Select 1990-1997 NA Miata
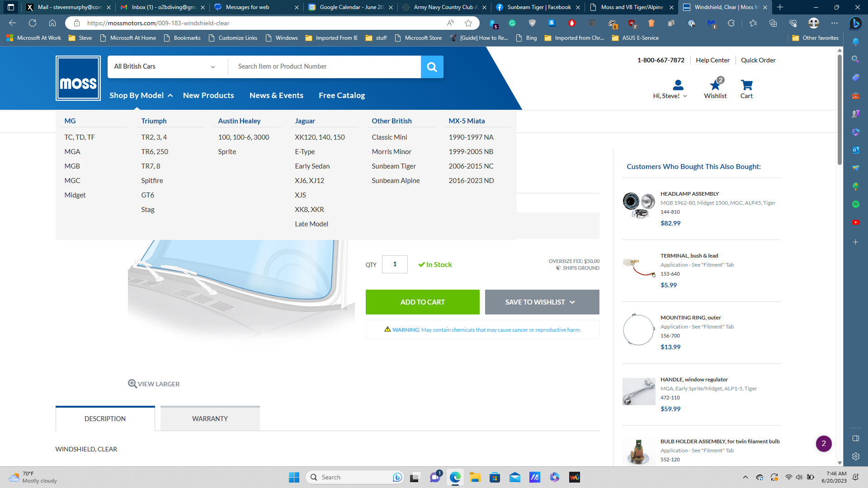 (471, 137)
